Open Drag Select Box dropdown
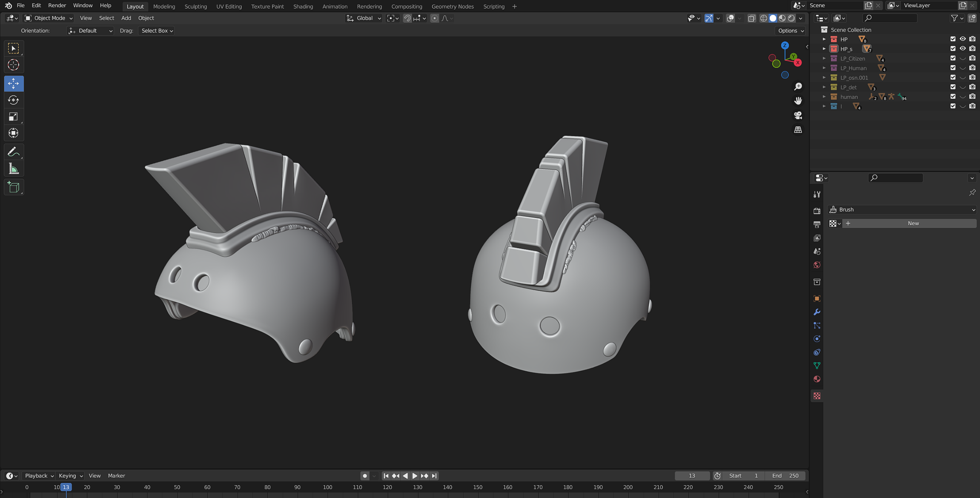The width and height of the screenshot is (980, 498). (x=157, y=31)
